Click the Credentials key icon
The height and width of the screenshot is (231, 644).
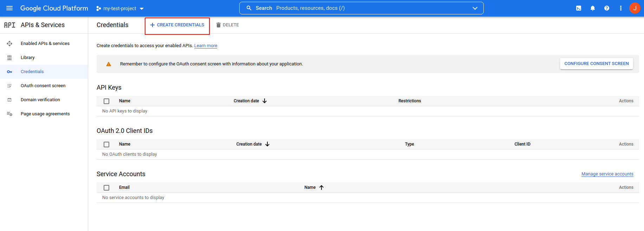pyautogui.click(x=9, y=72)
